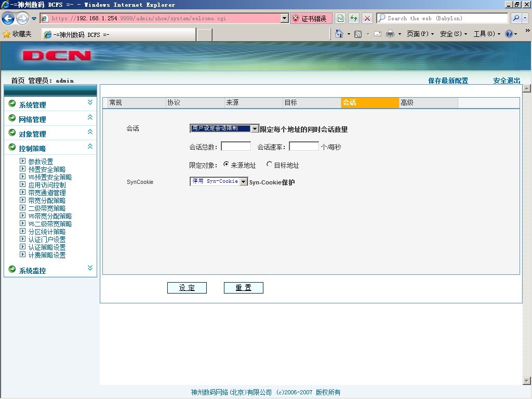Click the arrow icon beside V6二级带宽策略
Viewport: 532px width, 399px height.
coord(22,223)
